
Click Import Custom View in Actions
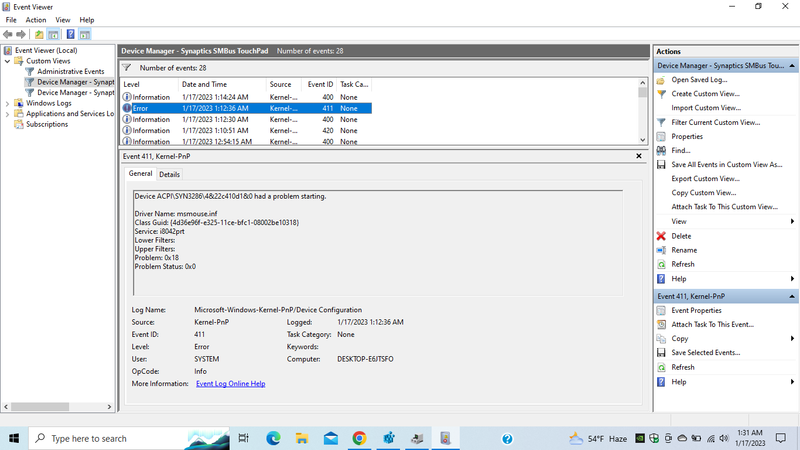pos(706,108)
